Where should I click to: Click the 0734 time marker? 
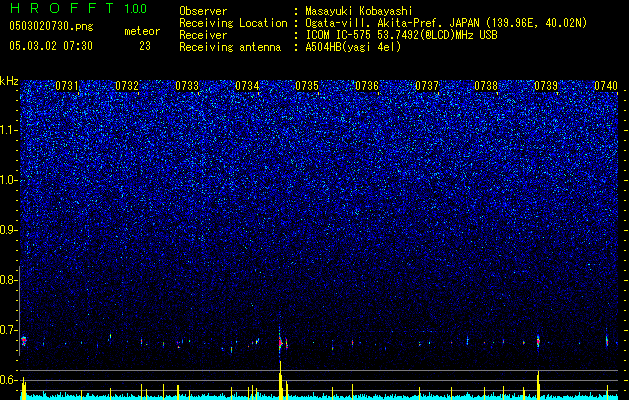point(247,86)
